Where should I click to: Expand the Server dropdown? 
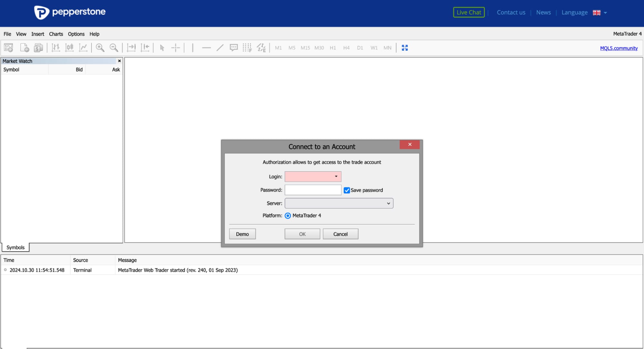(x=339, y=203)
